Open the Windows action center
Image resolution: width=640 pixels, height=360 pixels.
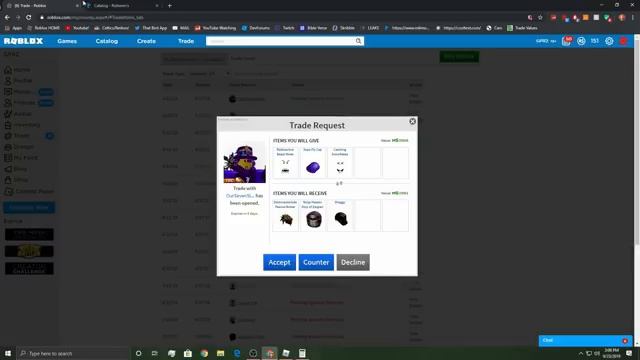[629, 353]
